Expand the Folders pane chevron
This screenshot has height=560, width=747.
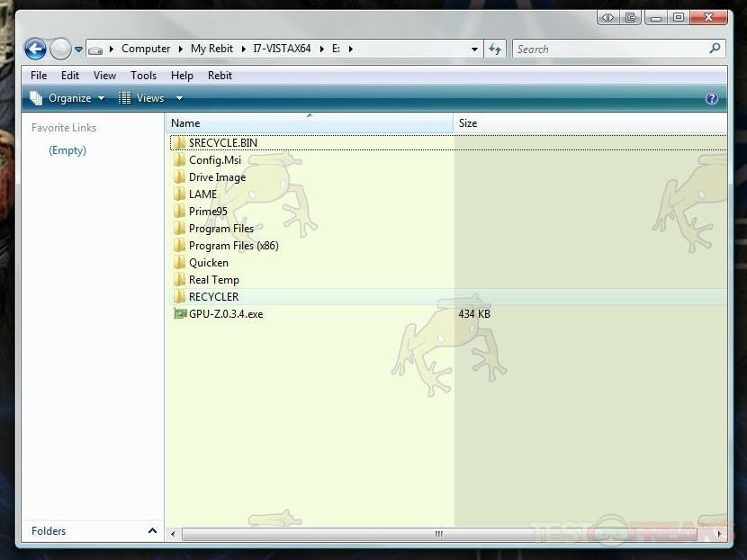point(152,531)
